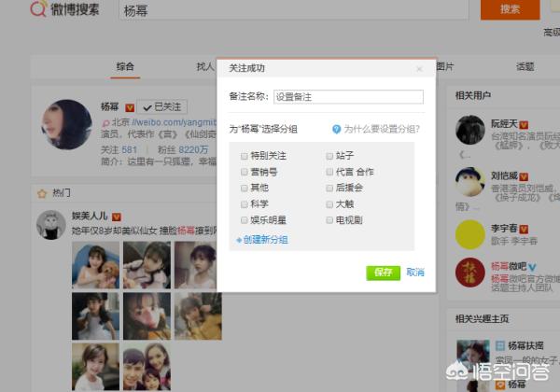Switch to the 图片 tab

(445, 66)
